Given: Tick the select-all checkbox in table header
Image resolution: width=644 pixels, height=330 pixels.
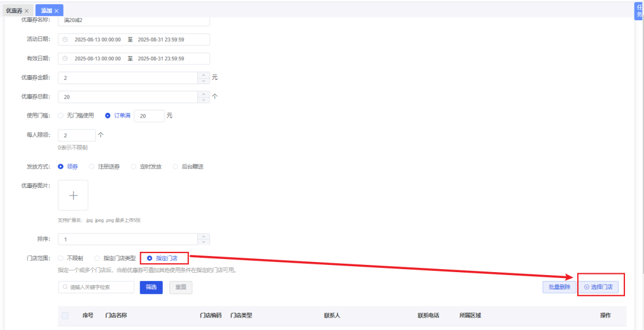Looking at the screenshot, I should pos(65,316).
